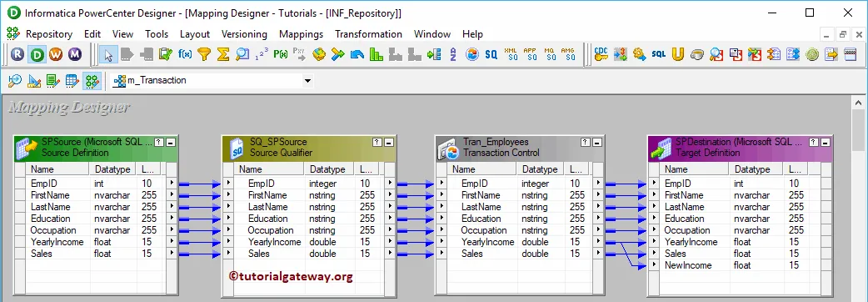
Task: Click Name column header in SPDestination
Action: point(695,169)
